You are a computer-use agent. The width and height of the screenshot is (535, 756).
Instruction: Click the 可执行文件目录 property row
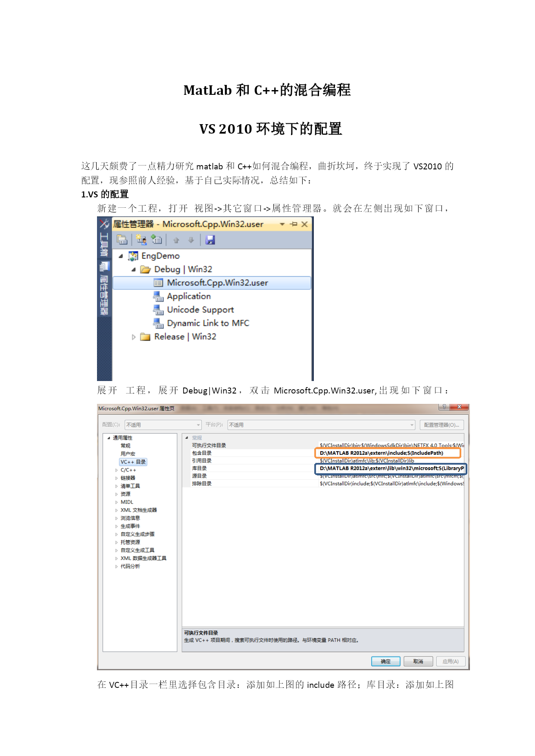click(323, 445)
